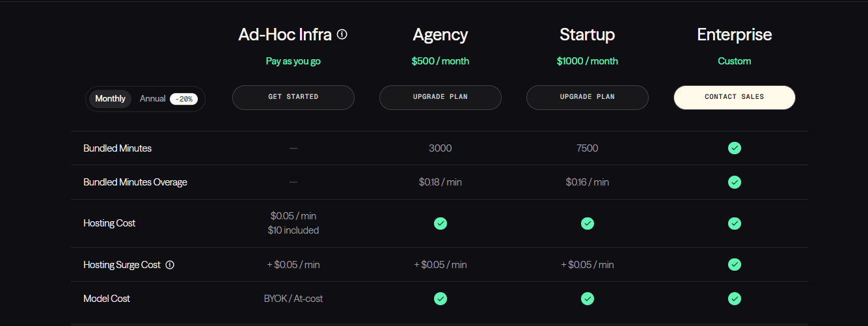Click Agency checkmark in Hosting Cost row
The width and height of the screenshot is (868, 326).
click(441, 223)
